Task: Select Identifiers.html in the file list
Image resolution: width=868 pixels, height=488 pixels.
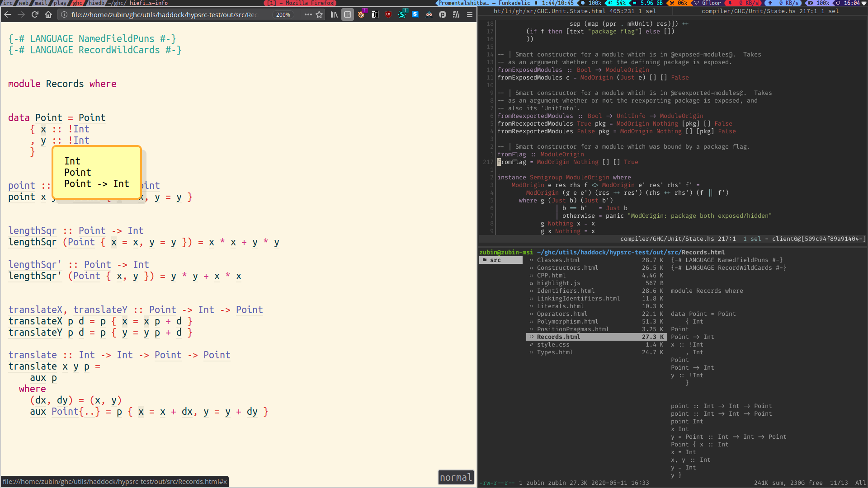Action: [596, 291]
